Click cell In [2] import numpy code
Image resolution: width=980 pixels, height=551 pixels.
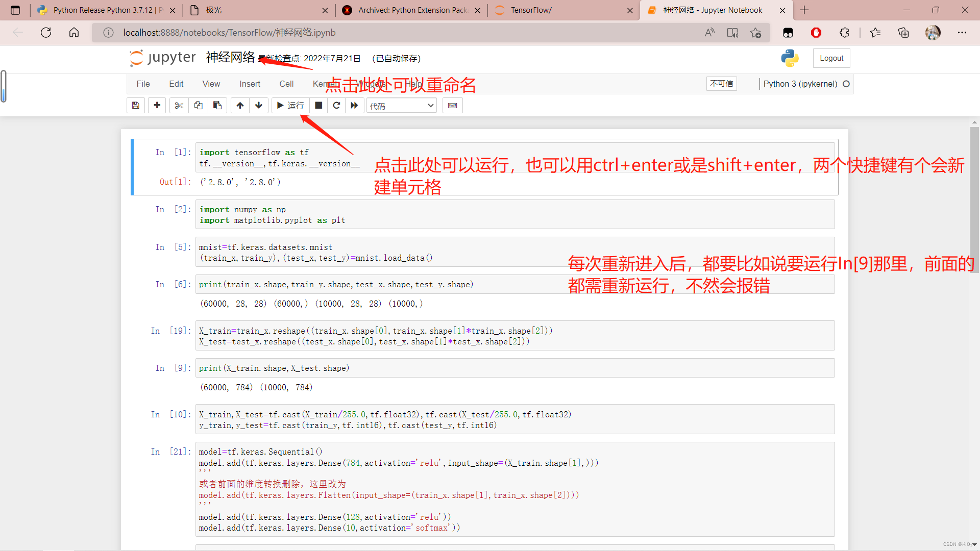click(x=515, y=215)
